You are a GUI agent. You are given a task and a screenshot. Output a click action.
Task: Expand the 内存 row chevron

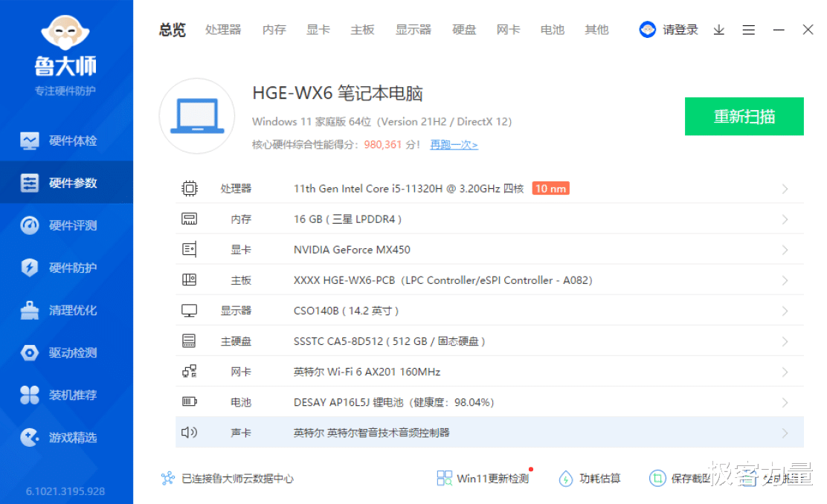785,219
